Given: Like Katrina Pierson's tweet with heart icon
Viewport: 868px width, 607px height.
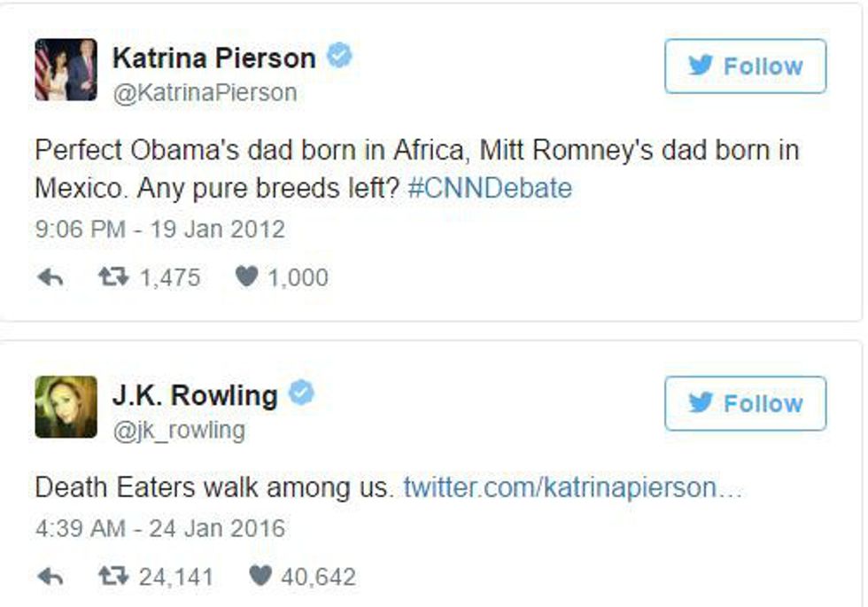Looking at the screenshot, I should pos(246,277).
